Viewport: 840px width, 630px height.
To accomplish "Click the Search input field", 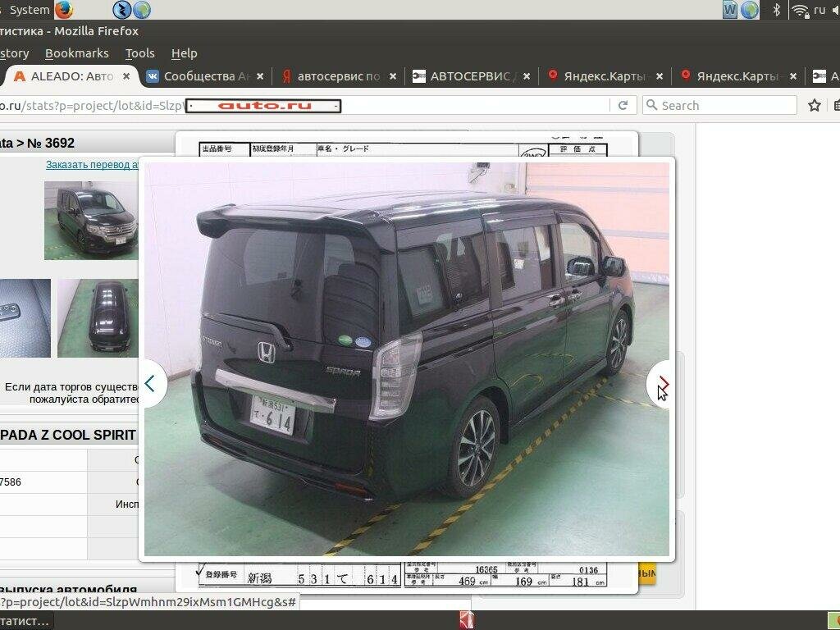I will point(719,106).
